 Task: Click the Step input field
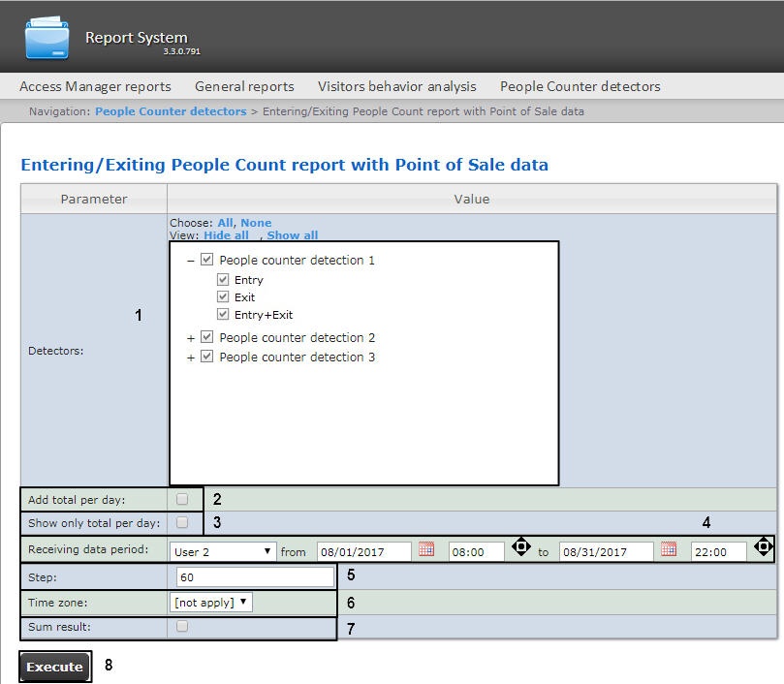point(256,577)
